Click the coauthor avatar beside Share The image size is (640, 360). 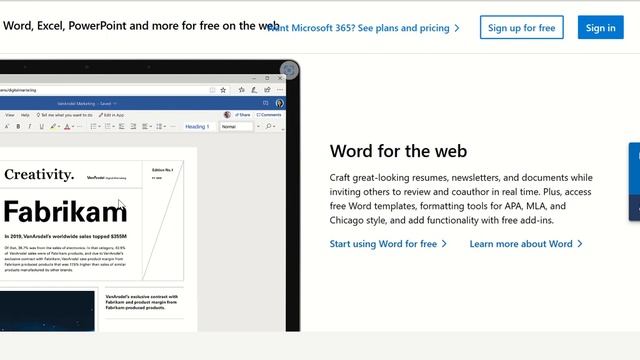point(227,115)
